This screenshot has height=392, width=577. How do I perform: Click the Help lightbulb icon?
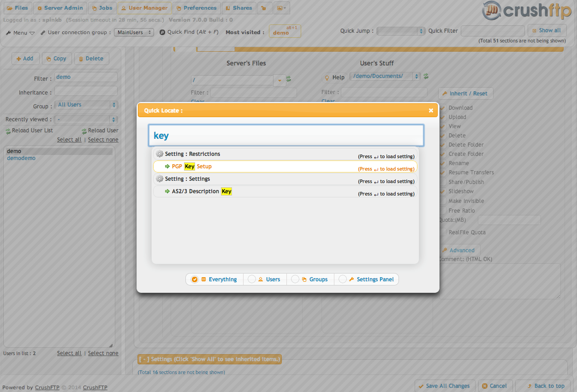pyautogui.click(x=327, y=78)
